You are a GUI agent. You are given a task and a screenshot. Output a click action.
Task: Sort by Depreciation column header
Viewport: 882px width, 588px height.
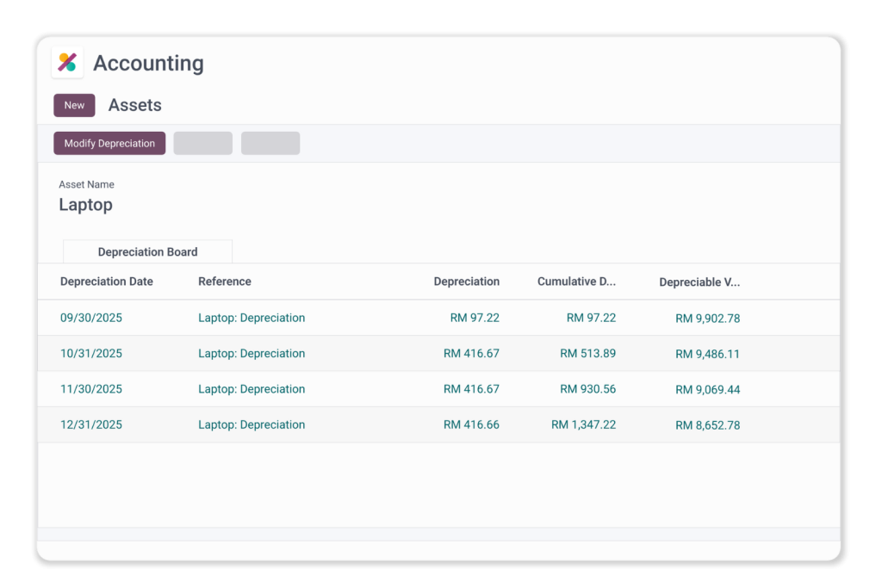[x=466, y=282]
